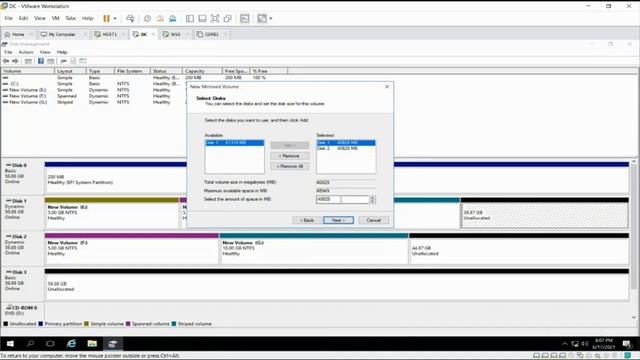Revert the VM to its previous snapshot
The width and height of the screenshot is (640, 360).
(x=160, y=18)
